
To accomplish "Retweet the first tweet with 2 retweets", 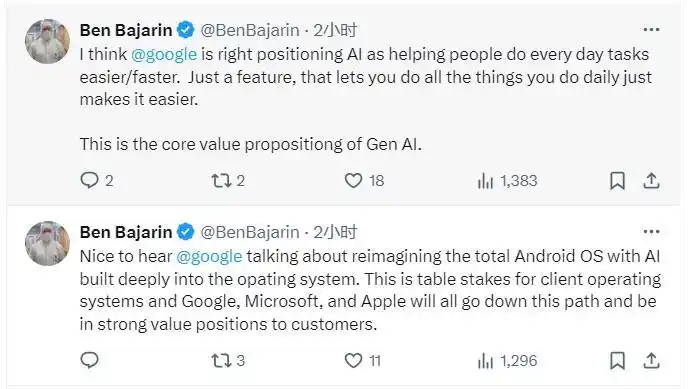I will [221, 181].
